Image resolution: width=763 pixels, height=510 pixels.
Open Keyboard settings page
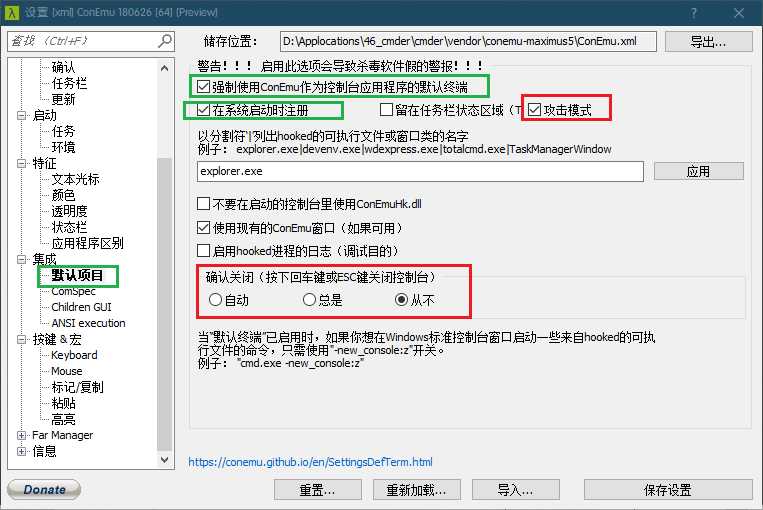click(74, 355)
